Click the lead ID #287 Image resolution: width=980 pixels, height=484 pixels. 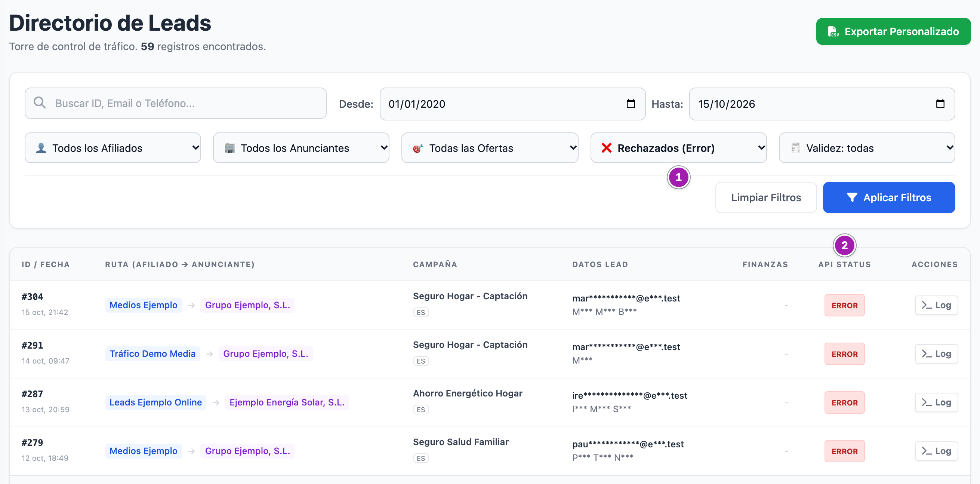coord(33,394)
